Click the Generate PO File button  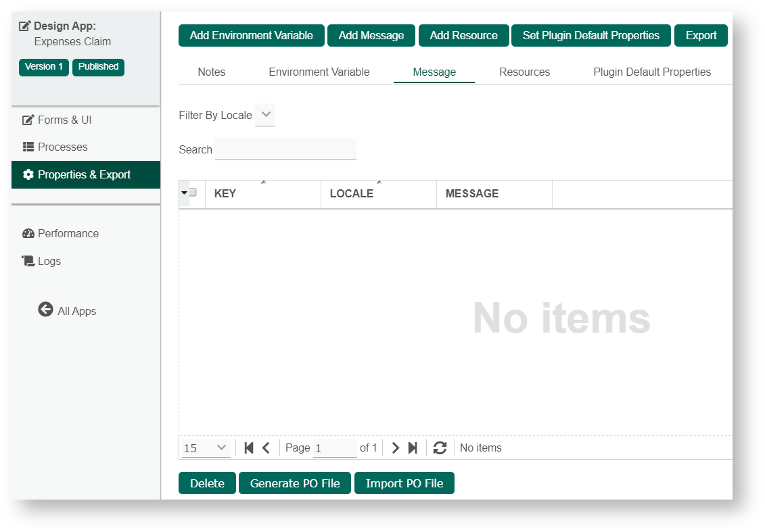[295, 483]
